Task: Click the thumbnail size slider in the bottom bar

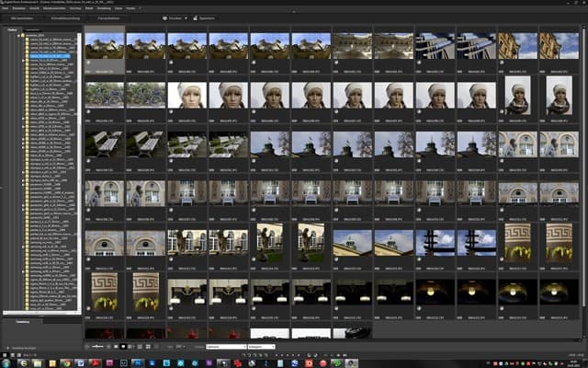Action: pos(96,346)
